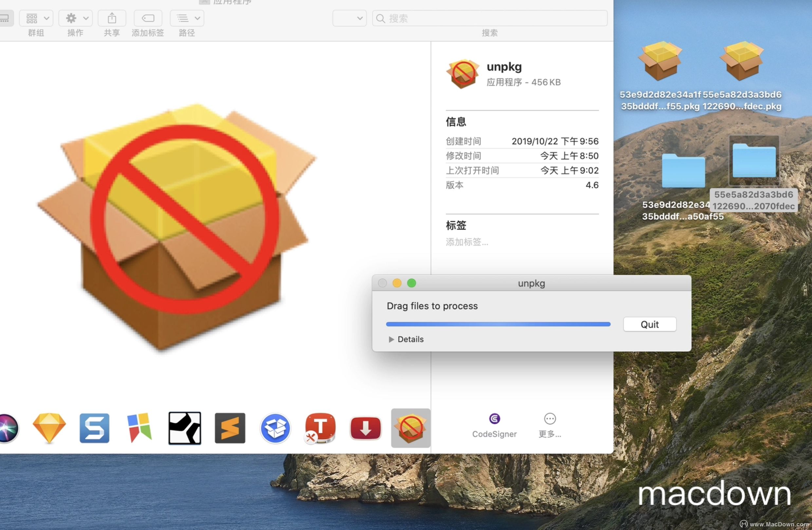812x530 pixels.
Task: Select the black-and-white abstract app icon
Action: click(x=185, y=428)
